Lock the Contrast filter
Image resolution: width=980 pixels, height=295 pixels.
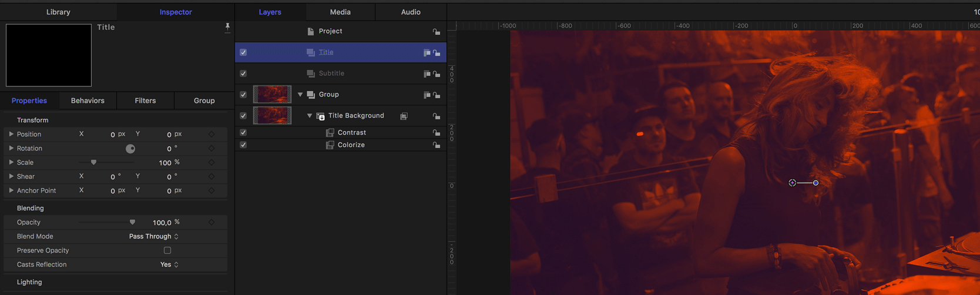click(436, 133)
